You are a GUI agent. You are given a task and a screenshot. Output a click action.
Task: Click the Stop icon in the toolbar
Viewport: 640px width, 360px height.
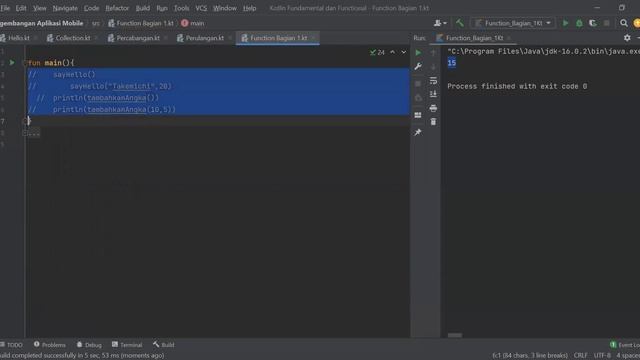pyautogui.click(x=607, y=23)
